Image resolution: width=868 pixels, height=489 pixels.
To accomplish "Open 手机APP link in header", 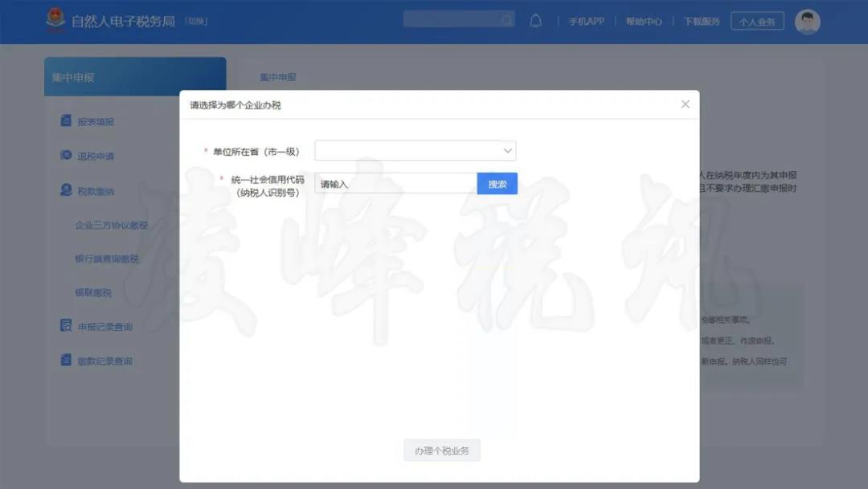I will pyautogui.click(x=586, y=22).
